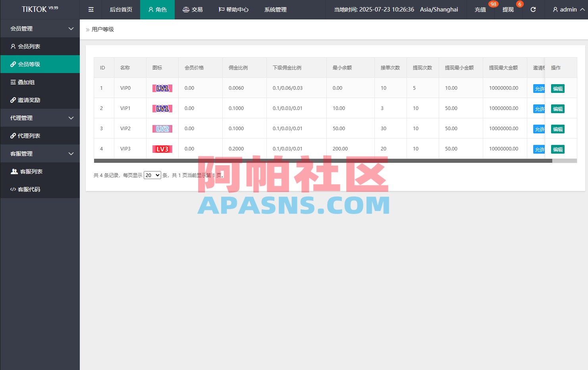Open VIP2 row LV2 level icon

pyautogui.click(x=162, y=129)
